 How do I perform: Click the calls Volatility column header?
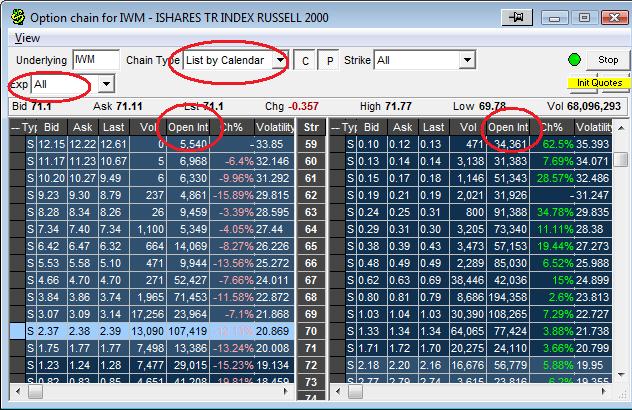pos(275,127)
